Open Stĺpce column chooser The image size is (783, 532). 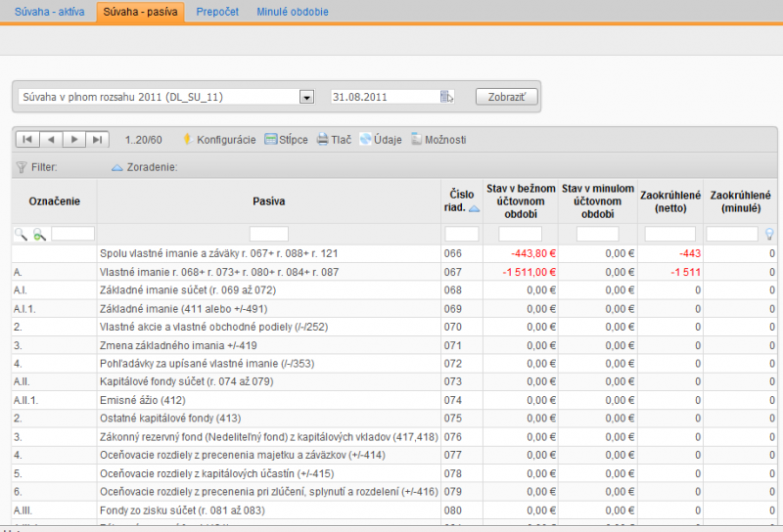pyautogui.click(x=286, y=140)
